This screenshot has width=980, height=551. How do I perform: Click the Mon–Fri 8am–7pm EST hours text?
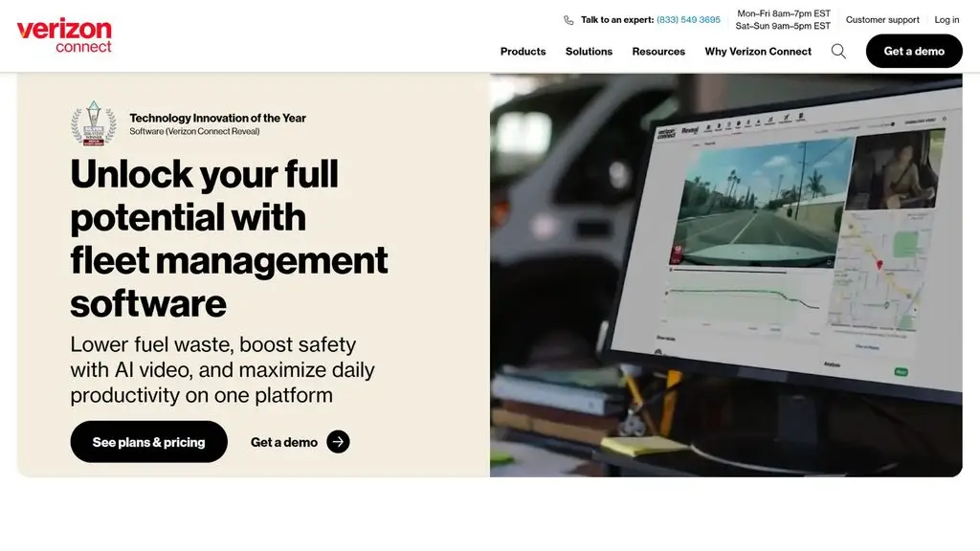tap(784, 13)
